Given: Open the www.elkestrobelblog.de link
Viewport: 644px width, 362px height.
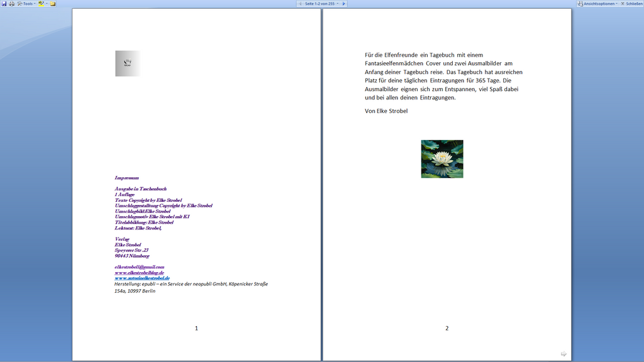Looking at the screenshot, I should 139,273.
